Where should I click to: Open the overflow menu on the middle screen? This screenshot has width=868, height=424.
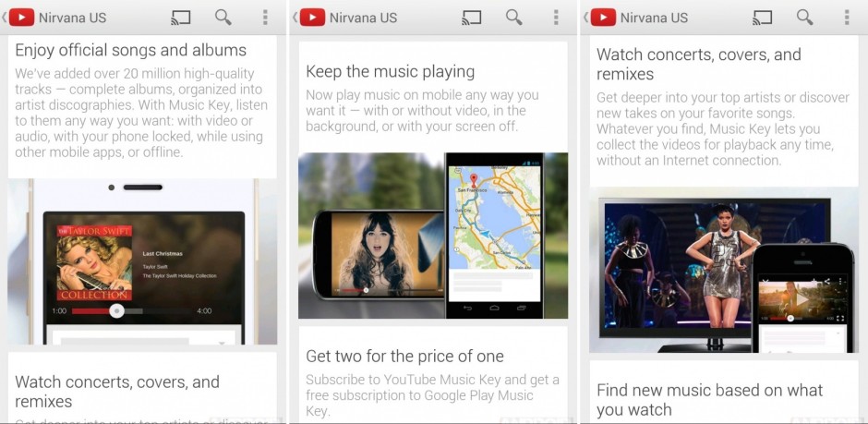click(556, 18)
